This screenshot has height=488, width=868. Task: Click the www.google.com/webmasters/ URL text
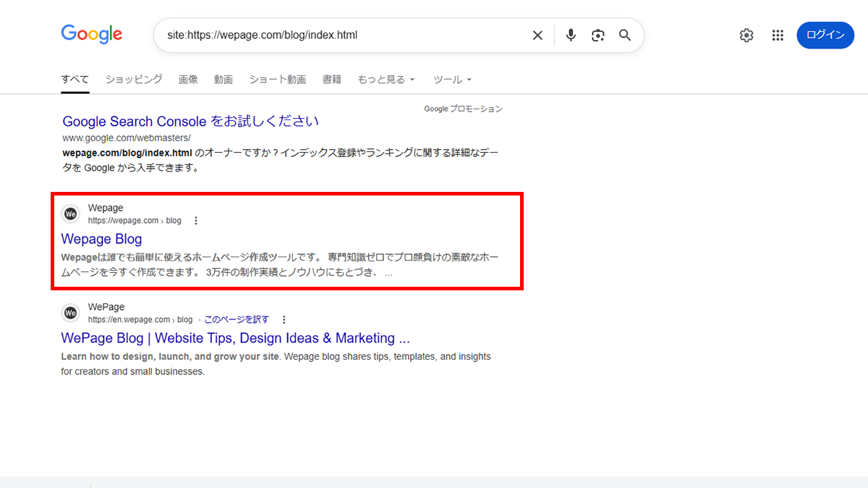tap(127, 138)
